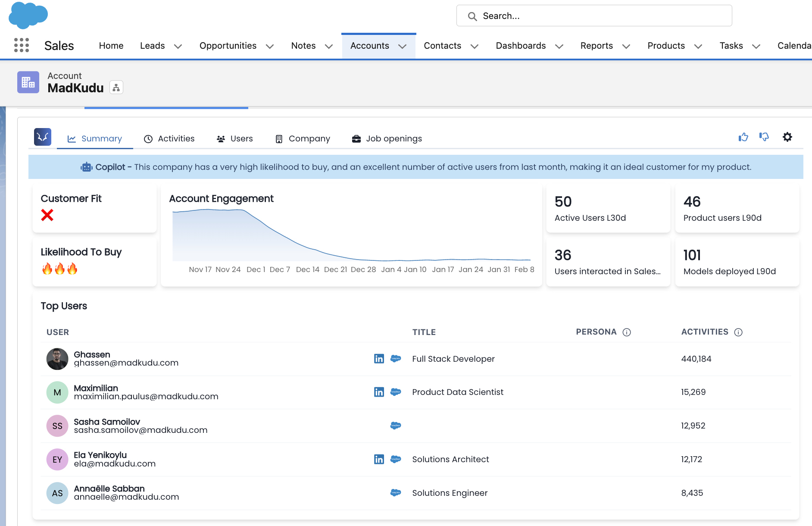The width and height of the screenshot is (812, 526).
Task: Expand the Opportunities dropdown chevron
Action: click(x=270, y=46)
